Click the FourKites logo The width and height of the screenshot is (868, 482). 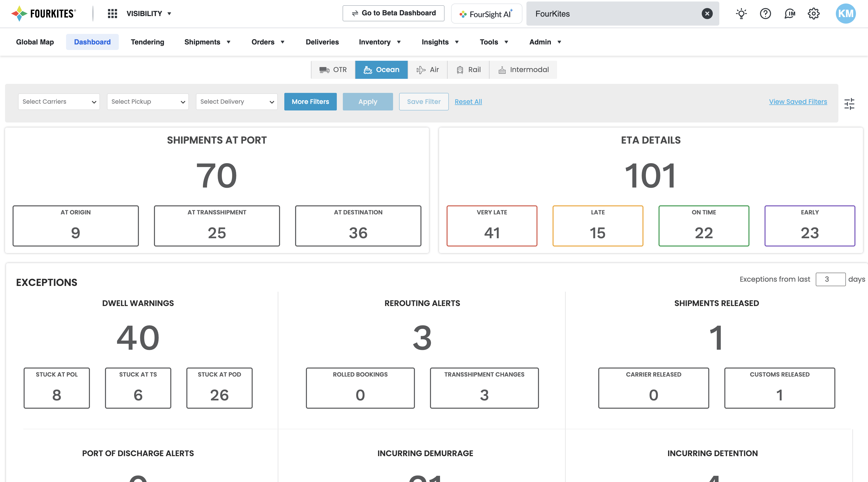point(44,14)
